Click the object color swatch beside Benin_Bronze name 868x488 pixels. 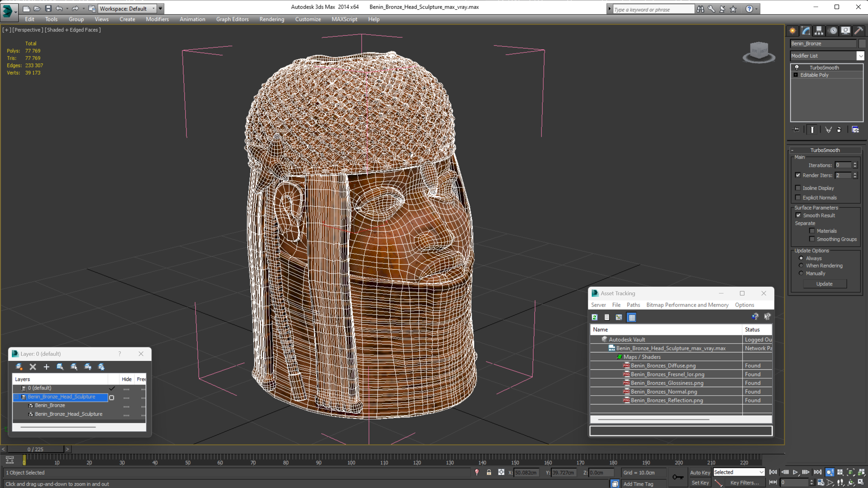point(862,43)
